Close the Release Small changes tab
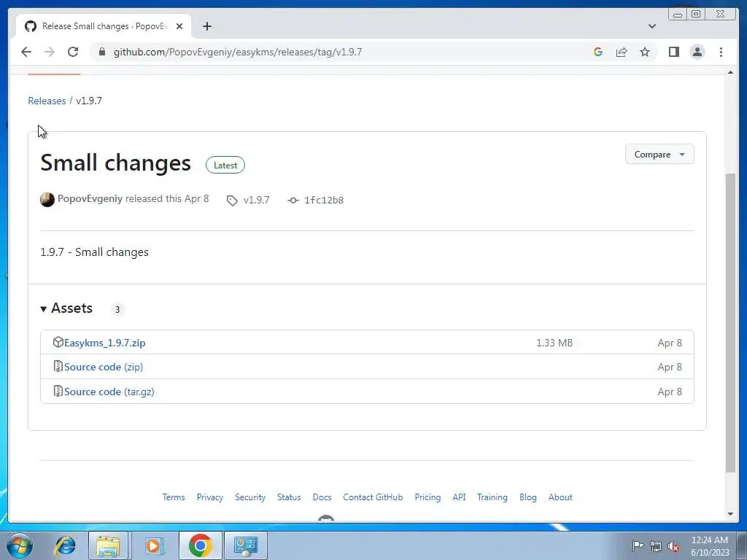Image resolution: width=747 pixels, height=560 pixels. [179, 26]
